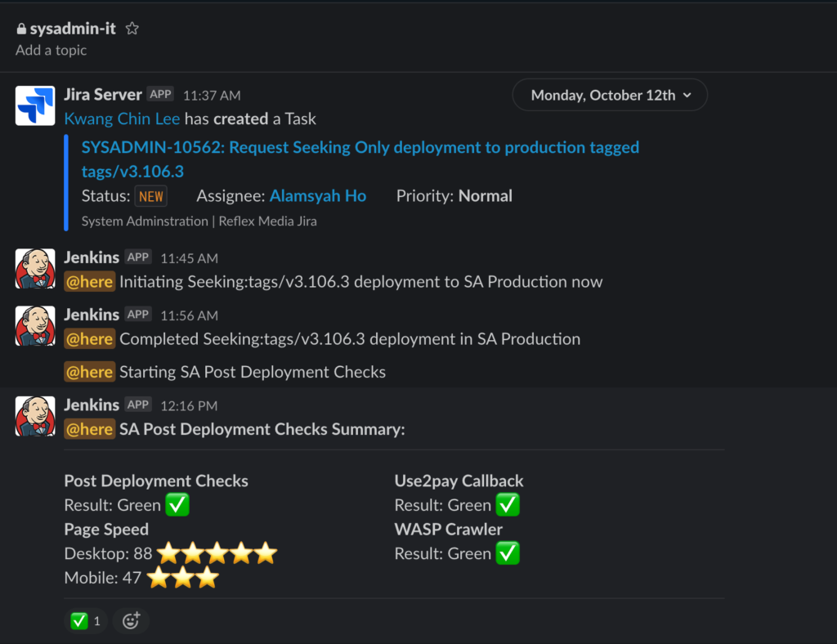Click the Post Deployment Checks heading
Viewport: 837px width, 644px height.
(x=156, y=481)
